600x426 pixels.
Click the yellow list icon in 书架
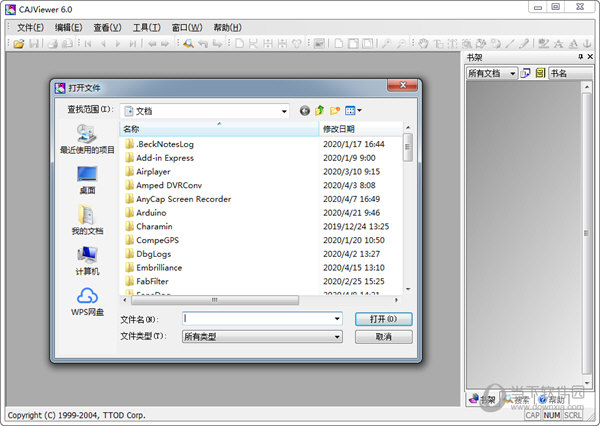click(x=540, y=73)
